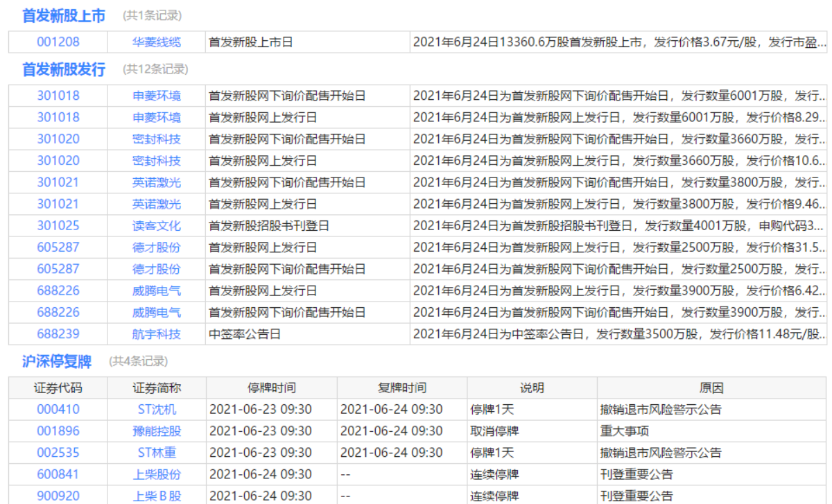Click the ST林重 stock name link
The height and width of the screenshot is (504, 832).
tap(157, 453)
